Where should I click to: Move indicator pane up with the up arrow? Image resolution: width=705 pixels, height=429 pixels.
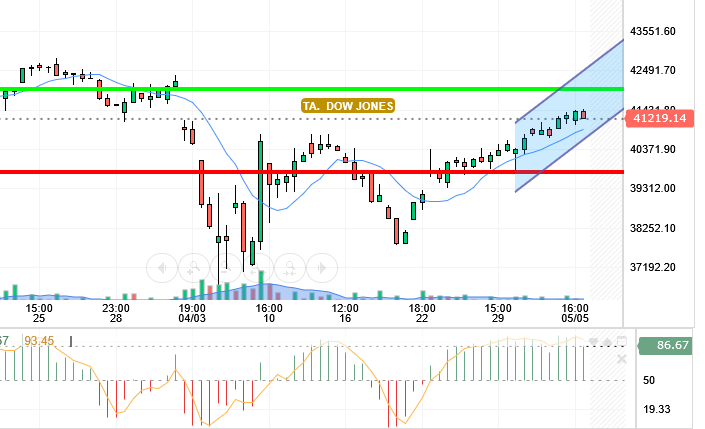click(607, 342)
